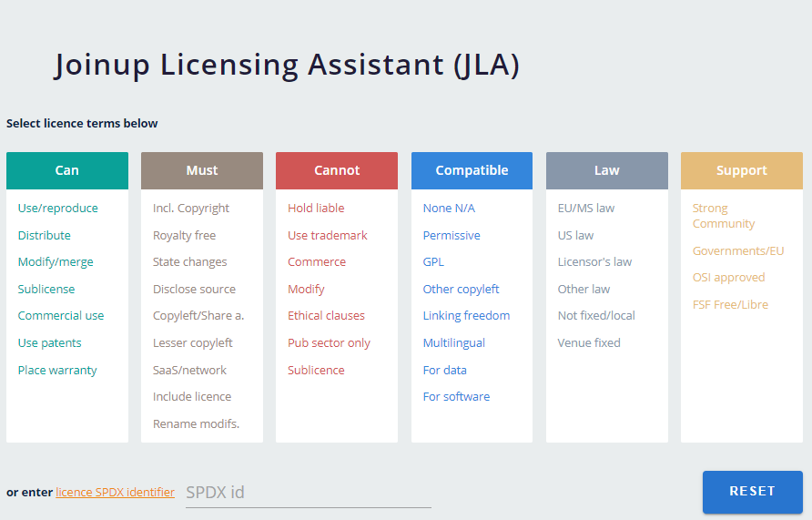Select the US law term
812x520 pixels.
coord(575,235)
